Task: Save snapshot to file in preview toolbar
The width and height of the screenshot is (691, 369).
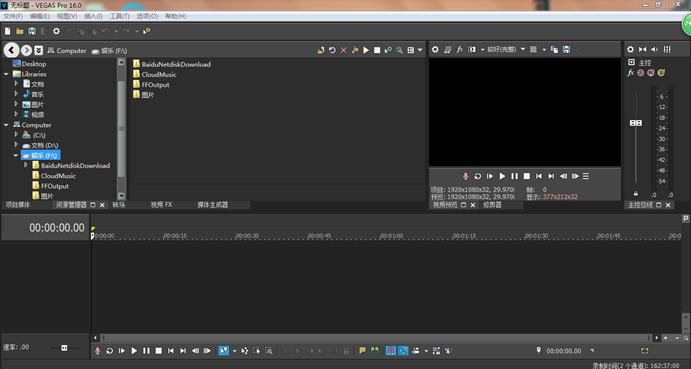Action: point(566,49)
